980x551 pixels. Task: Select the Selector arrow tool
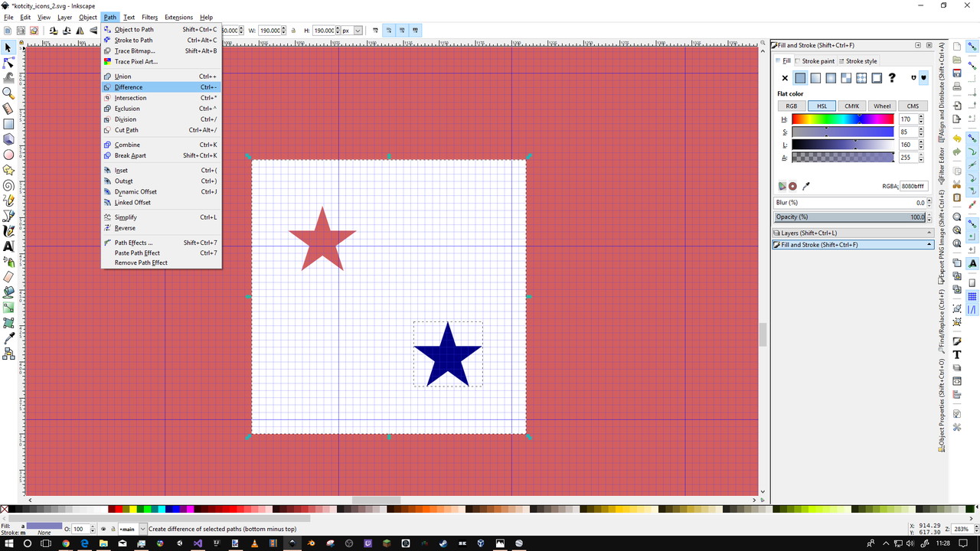pos(8,47)
